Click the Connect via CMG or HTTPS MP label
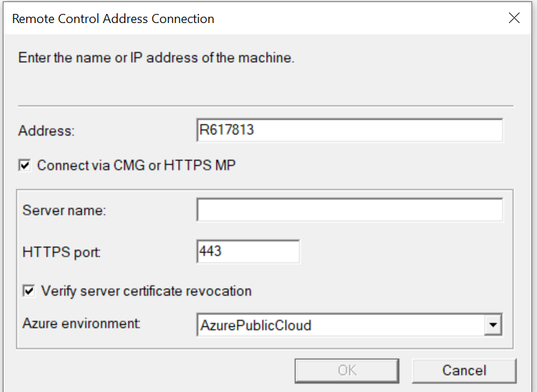 [136, 165]
